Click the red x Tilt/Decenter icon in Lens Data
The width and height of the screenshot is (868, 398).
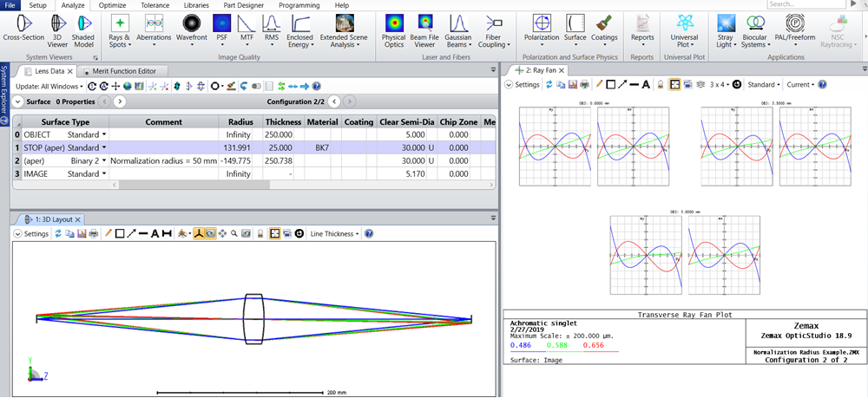click(x=164, y=86)
